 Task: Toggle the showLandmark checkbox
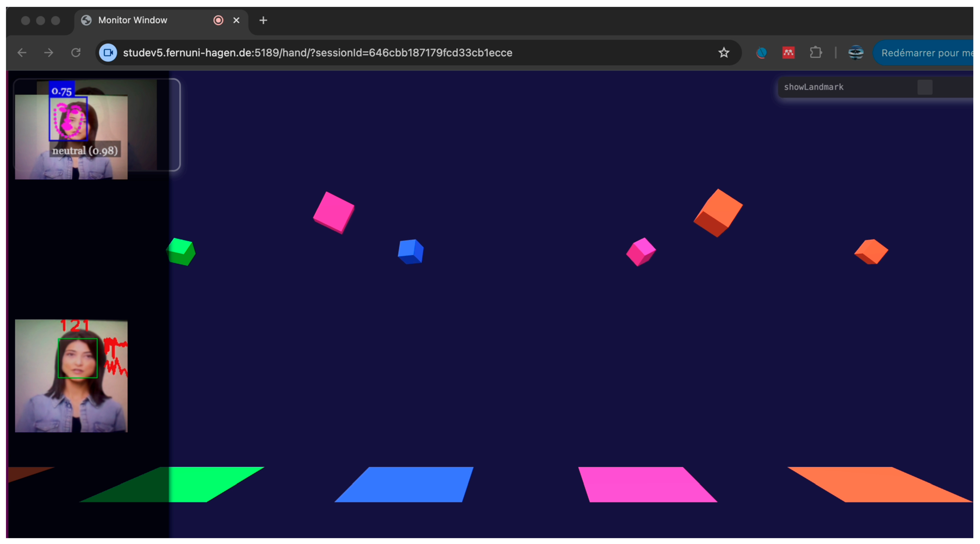click(x=924, y=87)
